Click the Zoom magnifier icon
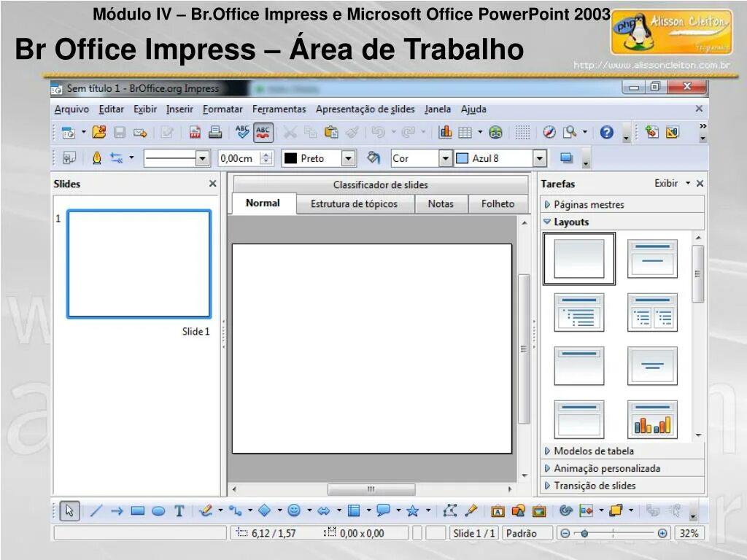The width and height of the screenshot is (747, 560). click(570, 132)
